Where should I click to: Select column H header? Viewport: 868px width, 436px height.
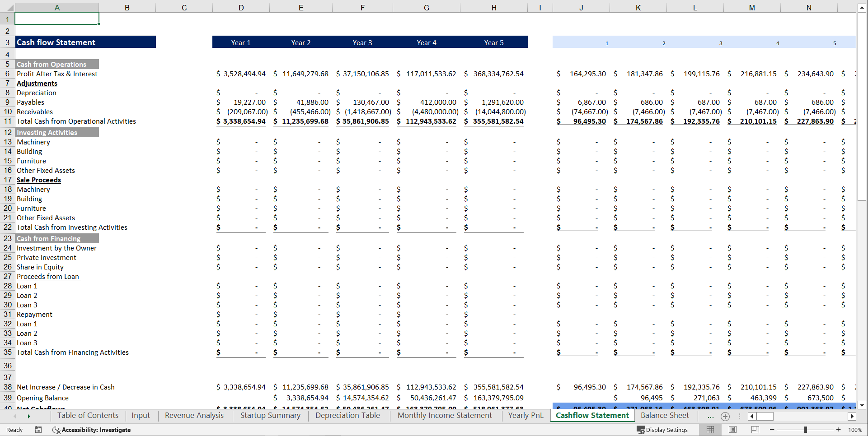point(494,7)
